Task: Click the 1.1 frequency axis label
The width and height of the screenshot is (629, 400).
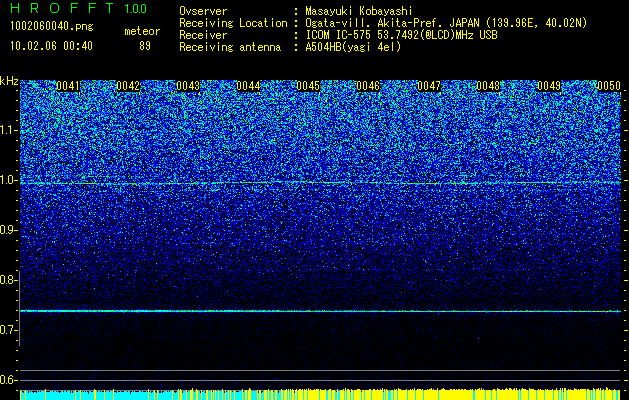Action: (x=7, y=130)
